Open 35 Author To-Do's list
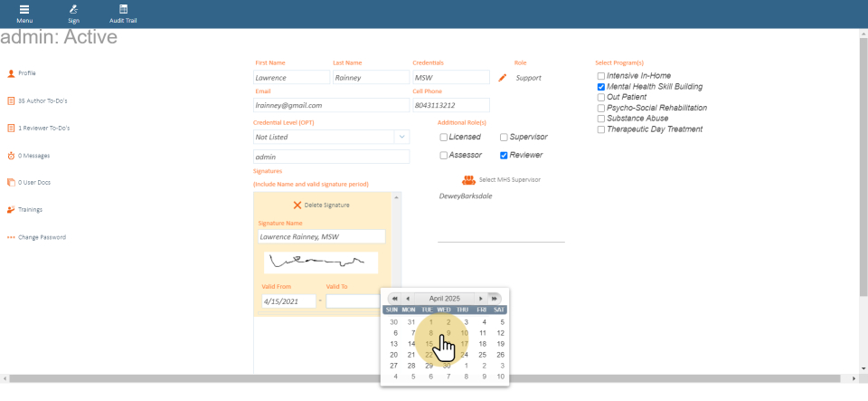Image resolution: width=868 pixels, height=401 pixels. click(42, 100)
